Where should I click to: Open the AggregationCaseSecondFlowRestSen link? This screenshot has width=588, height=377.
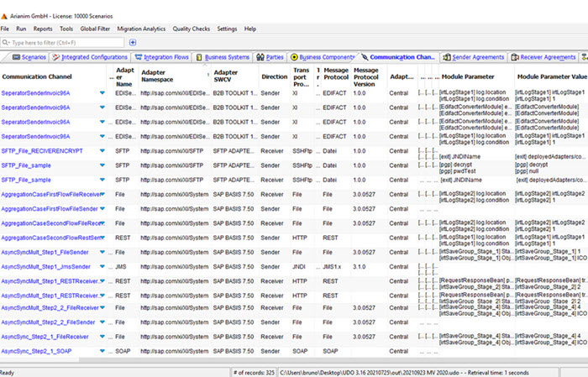coord(52,238)
